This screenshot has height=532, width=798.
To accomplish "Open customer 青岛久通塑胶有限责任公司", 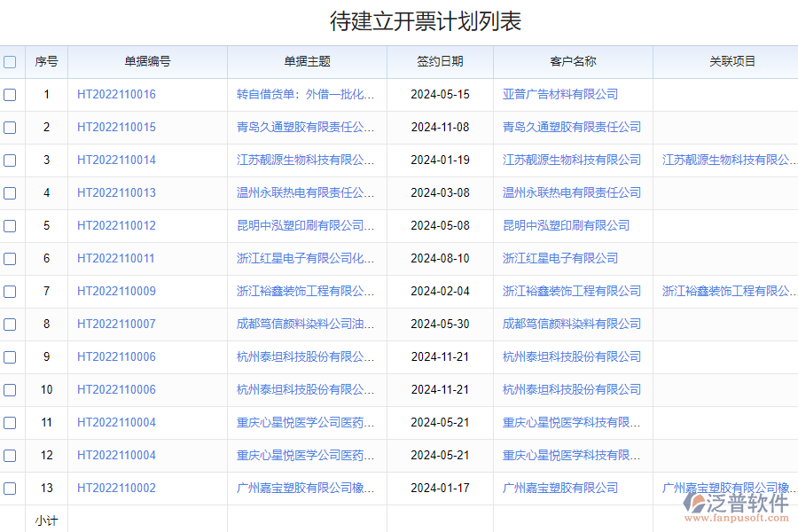I will [573, 127].
